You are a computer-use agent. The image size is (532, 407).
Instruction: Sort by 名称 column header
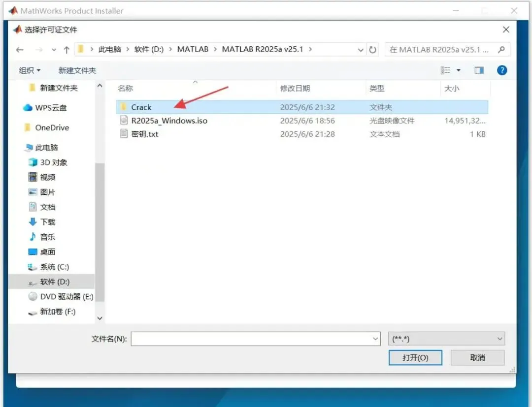coord(126,89)
